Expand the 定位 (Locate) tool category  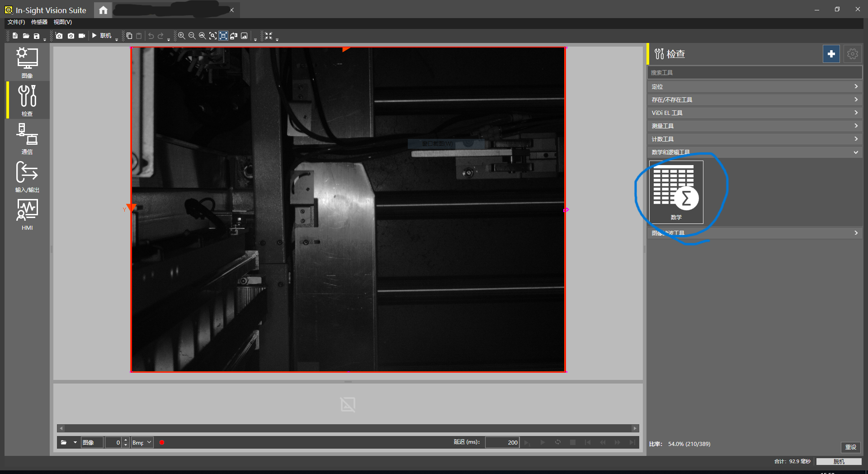(x=755, y=86)
